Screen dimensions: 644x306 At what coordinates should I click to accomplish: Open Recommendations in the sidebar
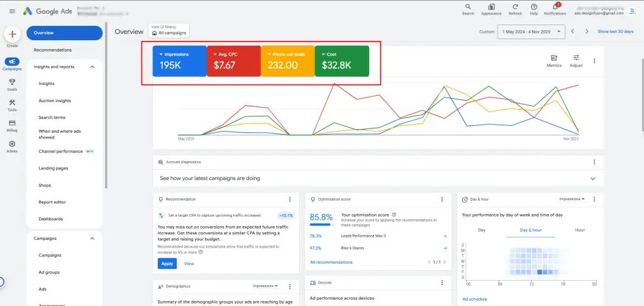click(53, 50)
